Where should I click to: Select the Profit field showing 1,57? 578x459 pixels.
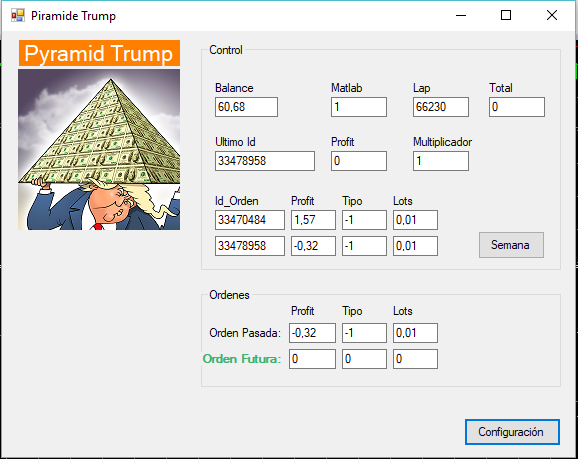[x=313, y=220]
